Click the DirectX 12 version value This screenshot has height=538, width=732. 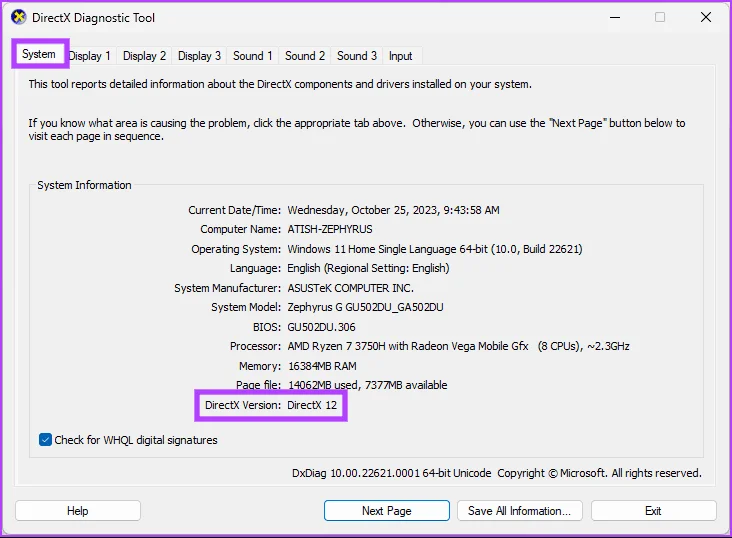[312, 405]
